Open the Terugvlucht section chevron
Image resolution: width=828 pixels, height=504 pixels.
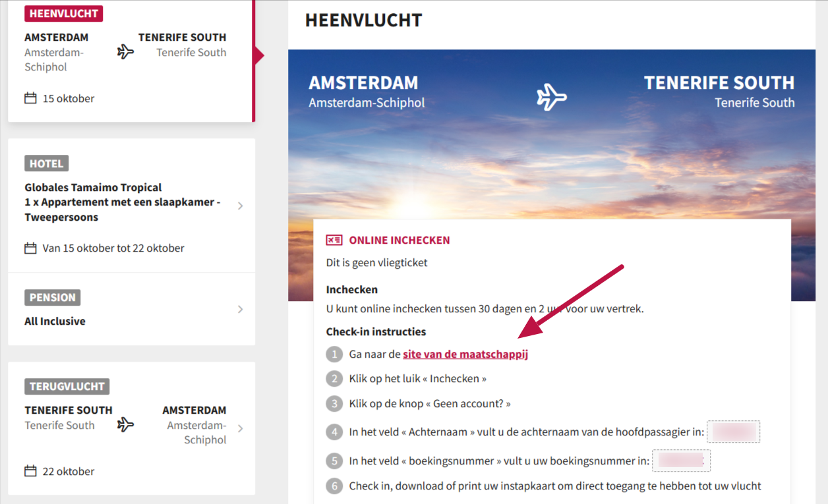coord(240,428)
